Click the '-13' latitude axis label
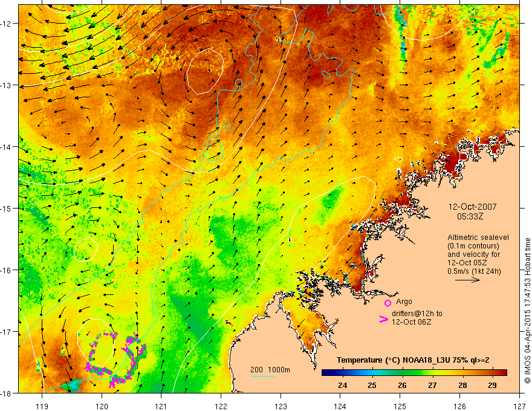The image size is (532, 411). tap(7, 85)
